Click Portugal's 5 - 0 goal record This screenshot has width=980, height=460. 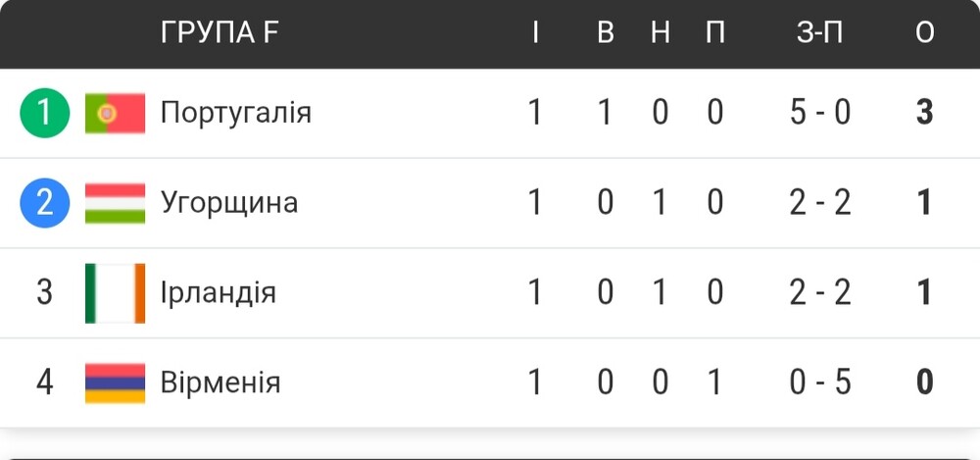click(820, 113)
